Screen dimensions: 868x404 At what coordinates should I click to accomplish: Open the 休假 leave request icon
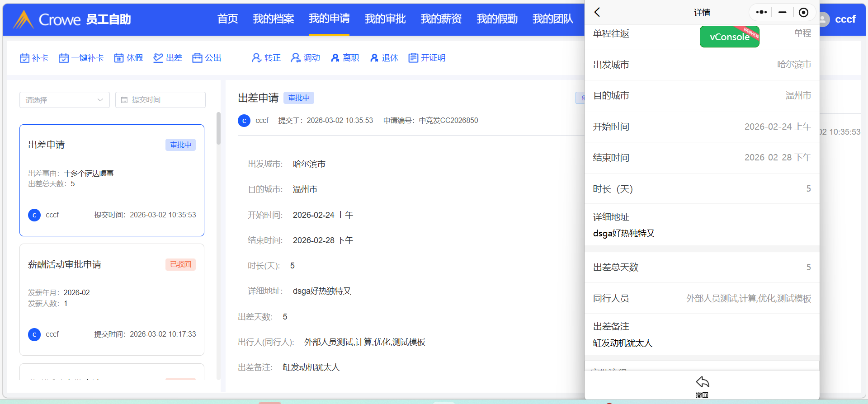(118, 58)
